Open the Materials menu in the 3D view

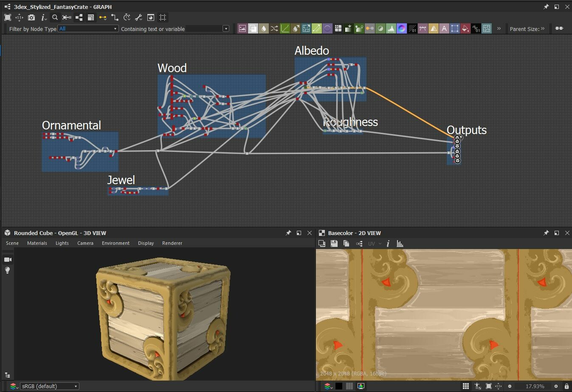37,243
